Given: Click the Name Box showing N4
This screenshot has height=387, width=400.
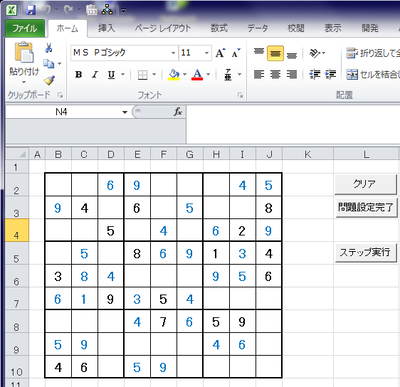Looking at the screenshot, I should 63,112.
